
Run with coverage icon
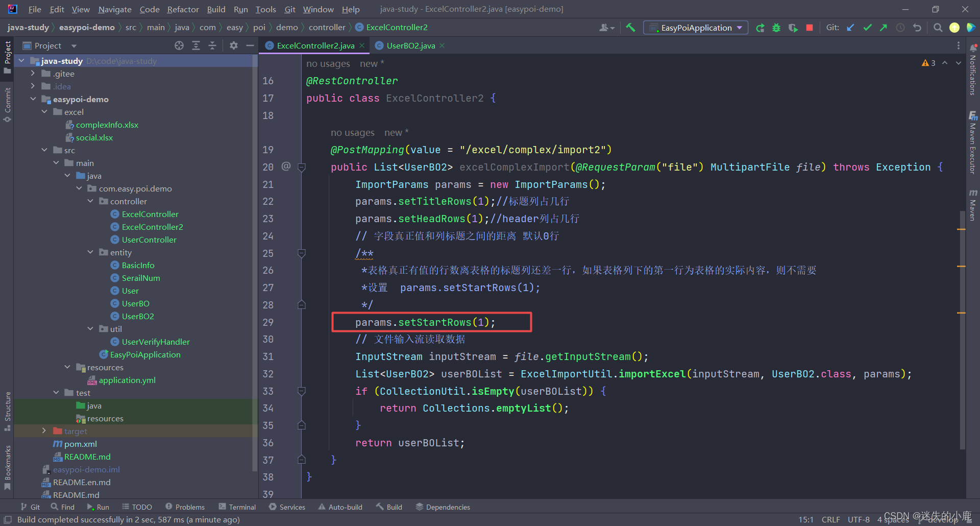[793, 28]
